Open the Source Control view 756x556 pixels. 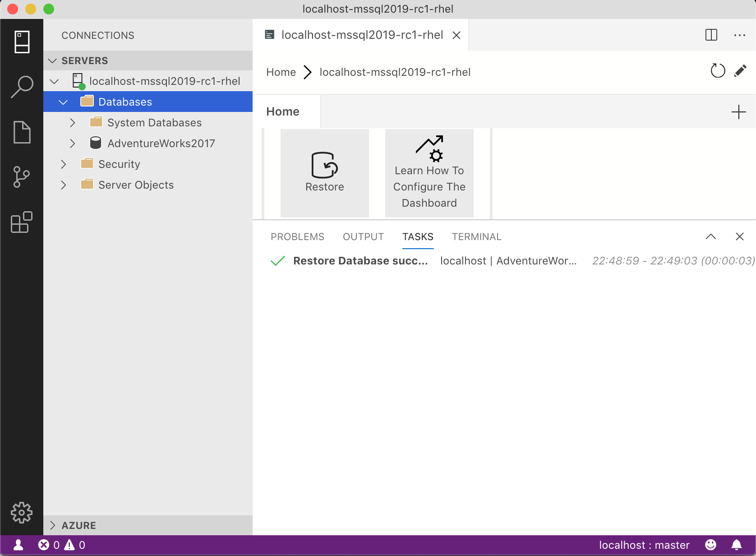[x=22, y=177]
